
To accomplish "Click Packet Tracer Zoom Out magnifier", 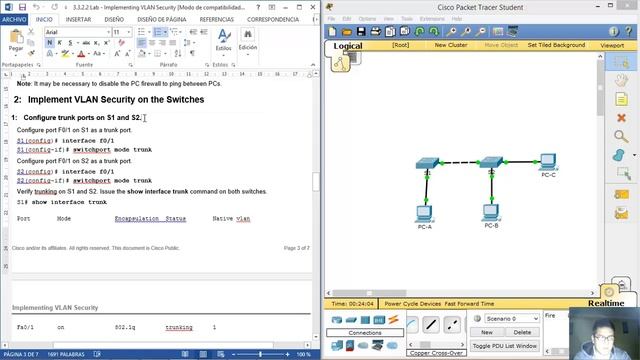I will point(481,32).
